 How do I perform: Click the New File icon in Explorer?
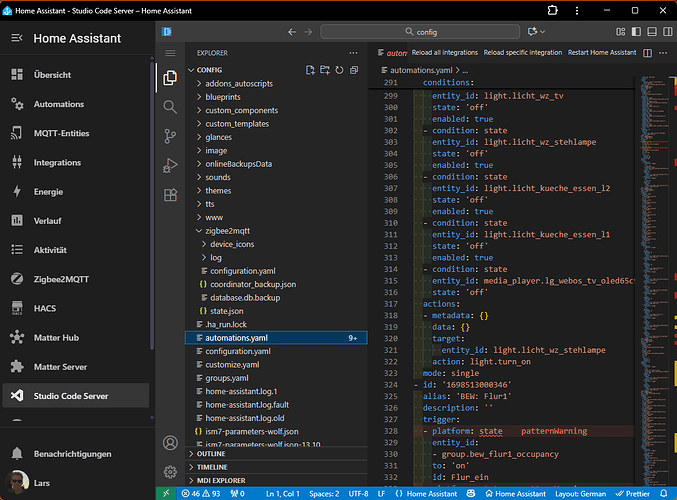click(311, 70)
